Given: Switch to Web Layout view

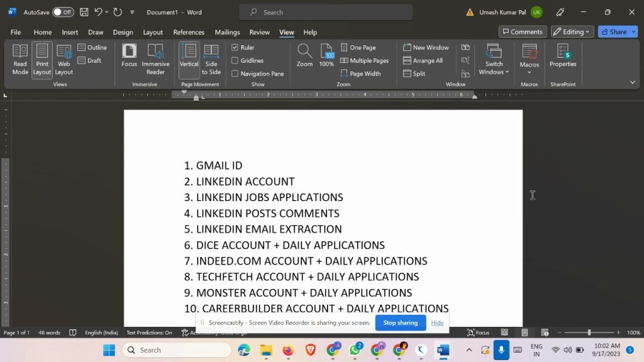Looking at the screenshot, I should pyautogui.click(x=64, y=60).
